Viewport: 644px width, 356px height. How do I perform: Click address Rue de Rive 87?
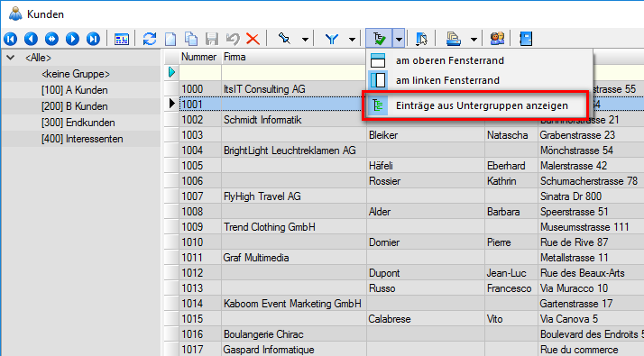574,242
